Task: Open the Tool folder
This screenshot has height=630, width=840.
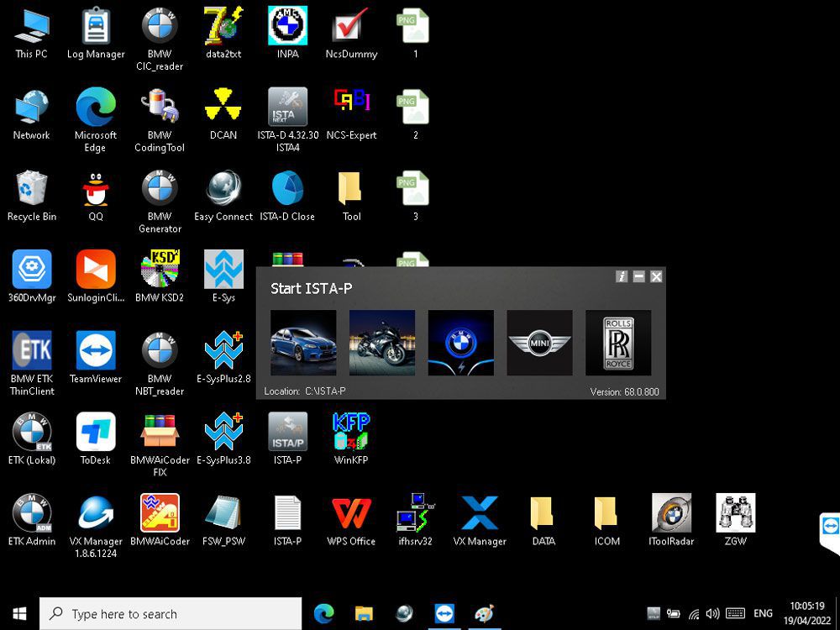Action: coord(351,196)
